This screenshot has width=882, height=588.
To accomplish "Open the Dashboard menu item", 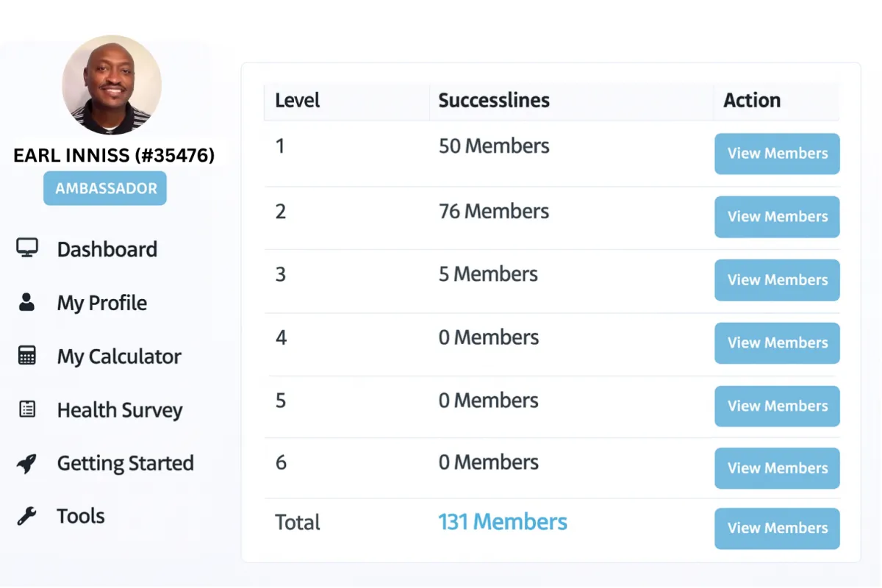I will [x=107, y=249].
